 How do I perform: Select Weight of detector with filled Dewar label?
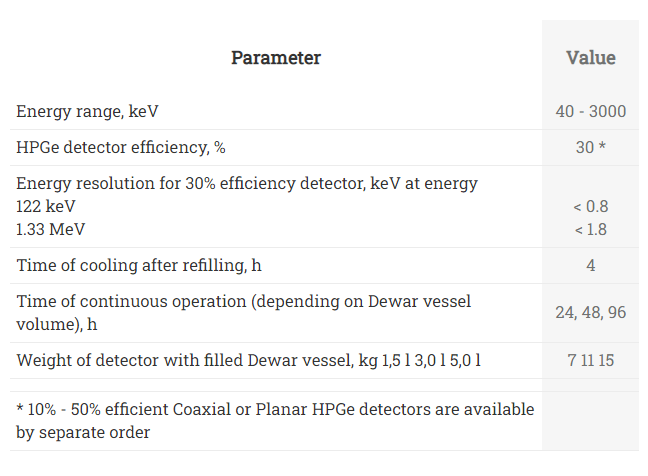pyautogui.click(x=248, y=360)
